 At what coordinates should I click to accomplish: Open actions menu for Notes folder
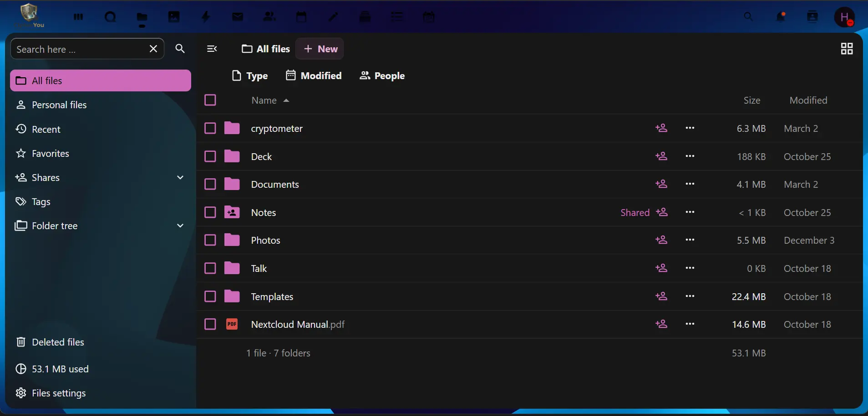690,212
